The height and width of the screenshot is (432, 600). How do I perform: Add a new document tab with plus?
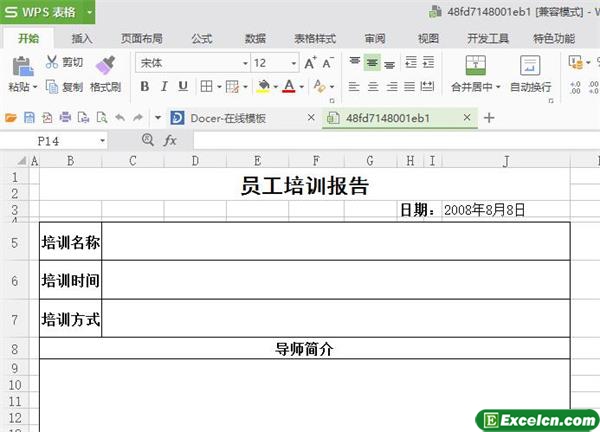tap(489, 118)
